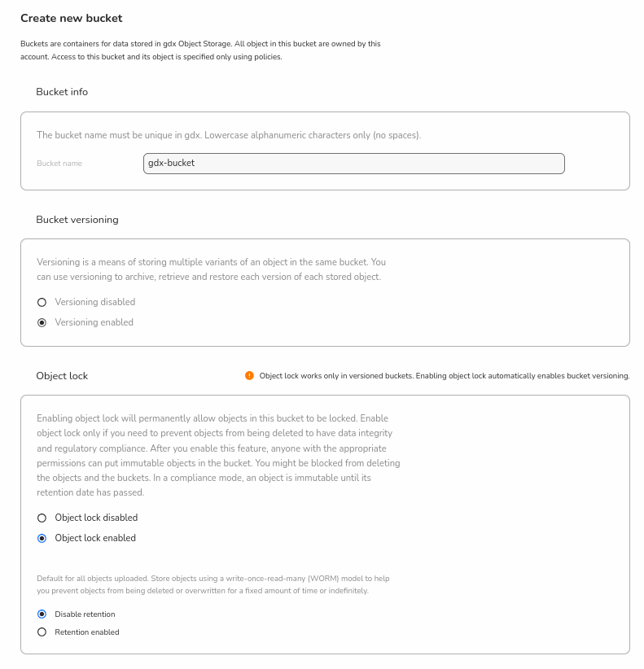Click the orange object lock warning icon
This screenshot has width=644, height=669.
[249, 376]
